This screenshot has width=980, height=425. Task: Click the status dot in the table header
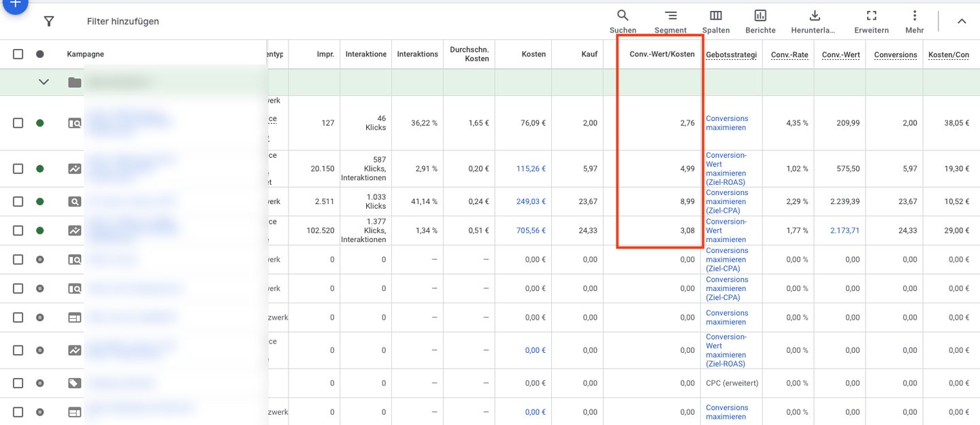(x=39, y=54)
